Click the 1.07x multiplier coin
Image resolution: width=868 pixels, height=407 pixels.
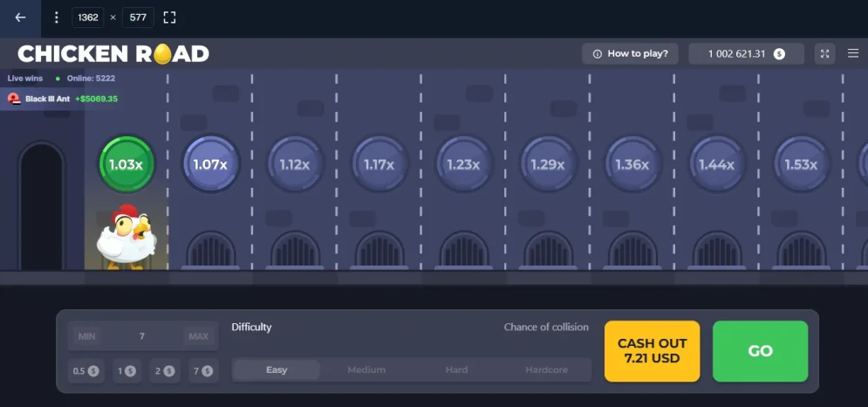tap(210, 164)
